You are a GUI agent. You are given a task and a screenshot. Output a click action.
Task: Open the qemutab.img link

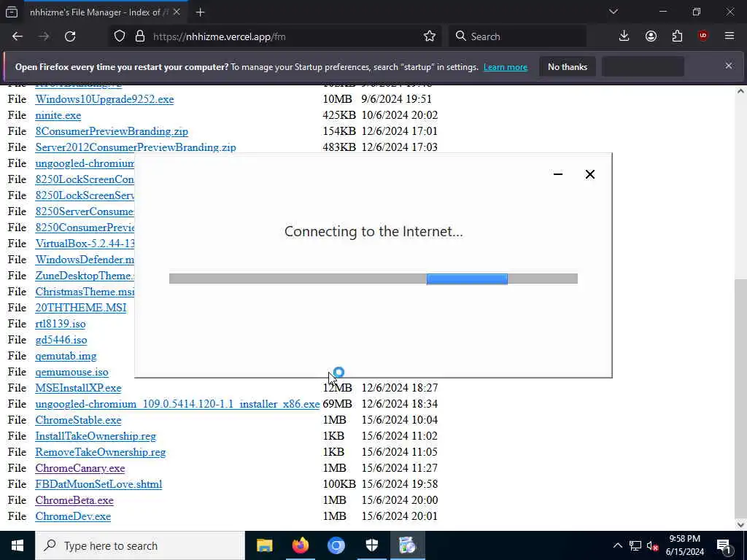tap(66, 356)
